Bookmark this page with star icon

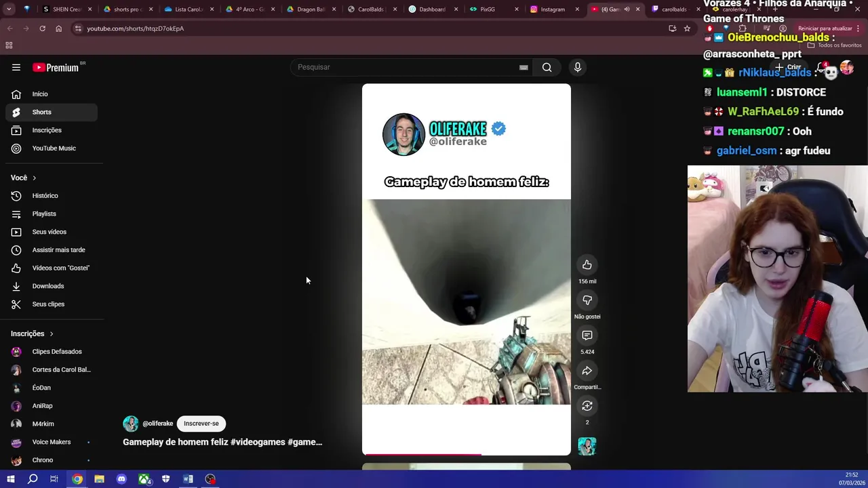point(687,28)
